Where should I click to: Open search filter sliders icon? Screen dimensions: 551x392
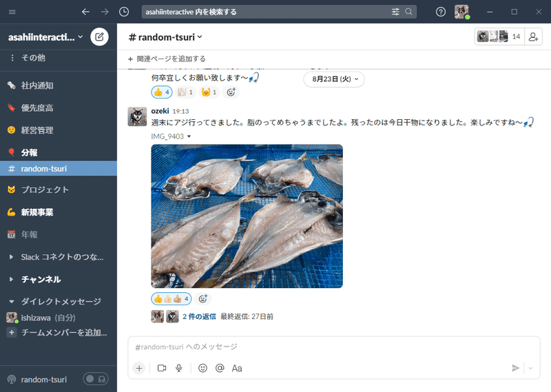pos(395,12)
